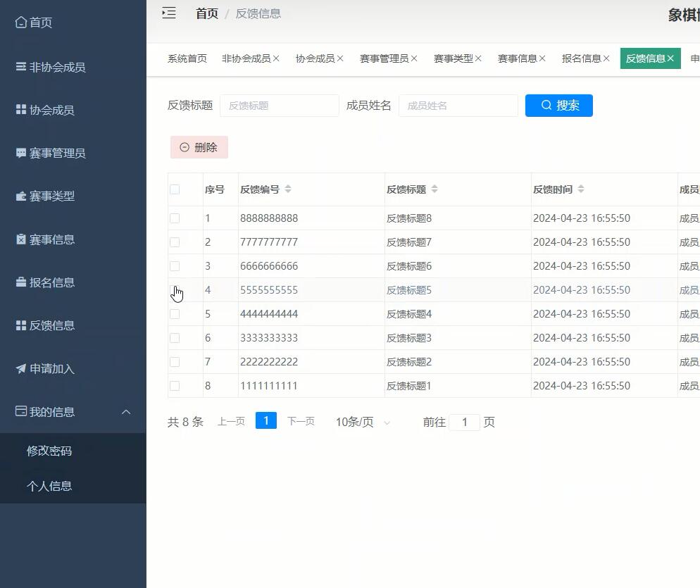
Task: Click the 赛事信息 sidebar clipboard icon
Action: pyautogui.click(x=21, y=239)
